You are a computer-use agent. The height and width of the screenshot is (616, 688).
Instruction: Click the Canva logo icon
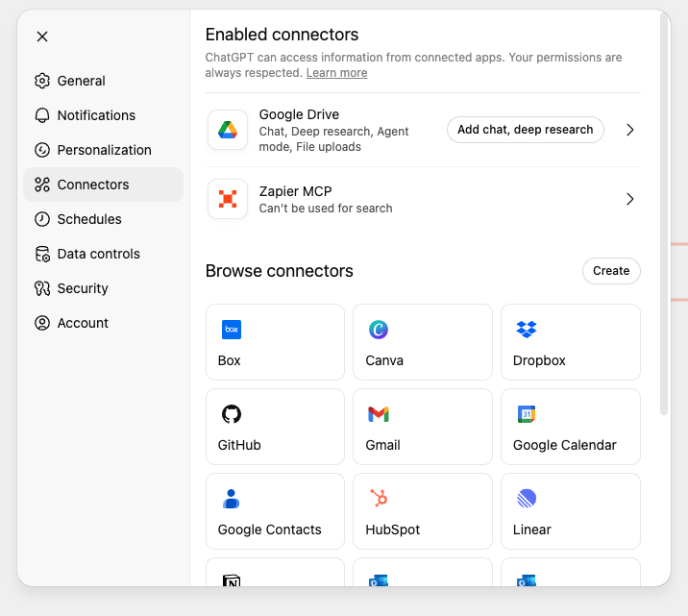(x=379, y=330)
